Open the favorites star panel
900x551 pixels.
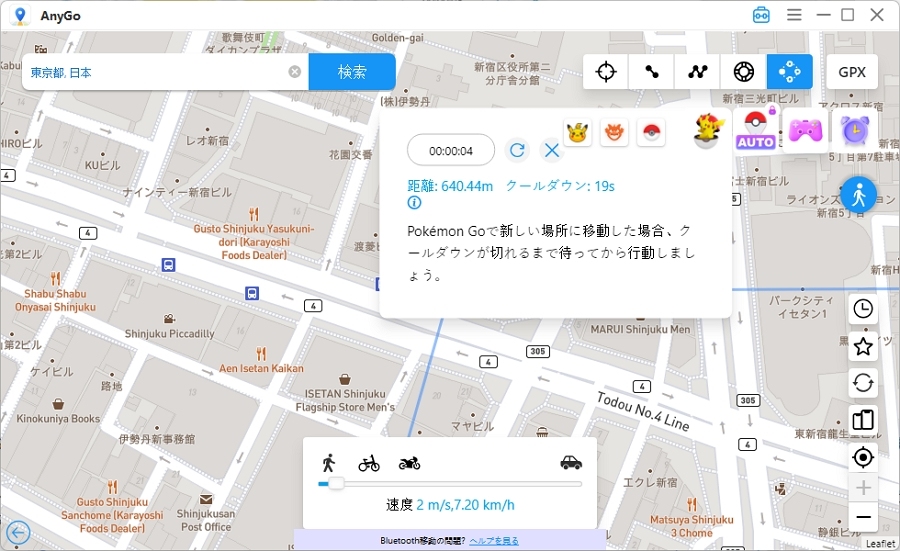[863, 347]
